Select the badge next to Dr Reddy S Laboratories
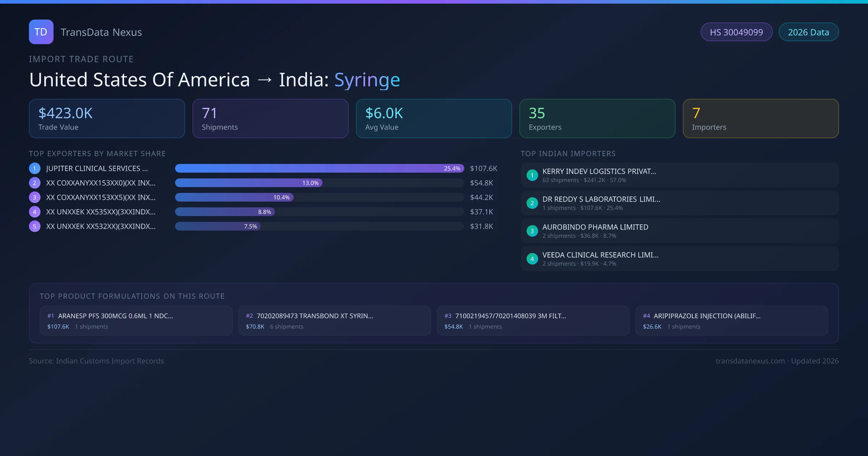 click(532, 203)
